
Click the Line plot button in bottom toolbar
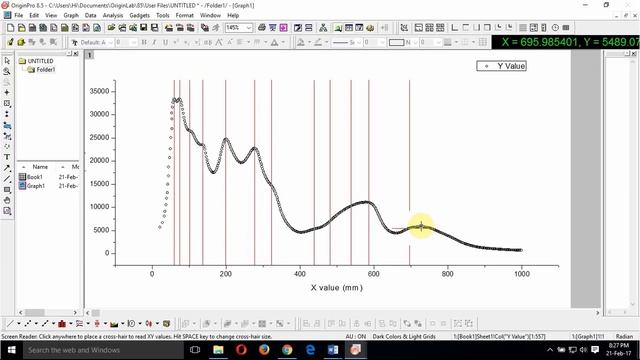pyautogui.click(x=10, y=324)
